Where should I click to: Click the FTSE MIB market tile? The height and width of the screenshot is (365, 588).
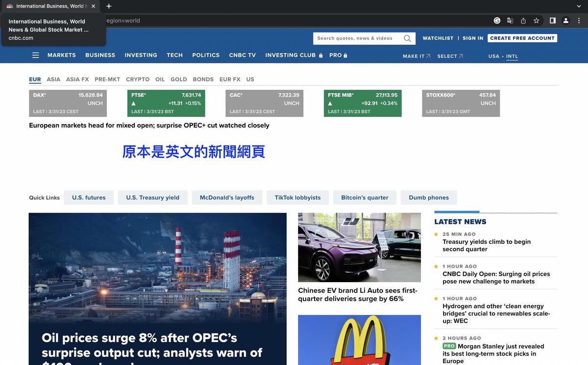[x=363, y=103]
